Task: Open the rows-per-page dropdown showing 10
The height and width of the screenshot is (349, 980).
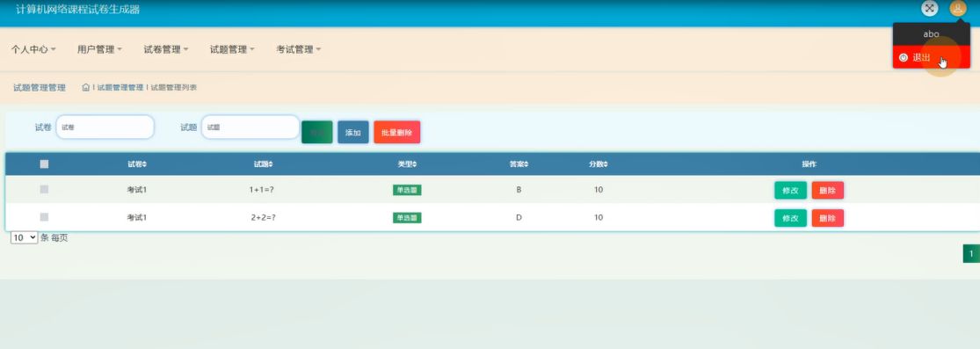Action: tap(25, 238)
